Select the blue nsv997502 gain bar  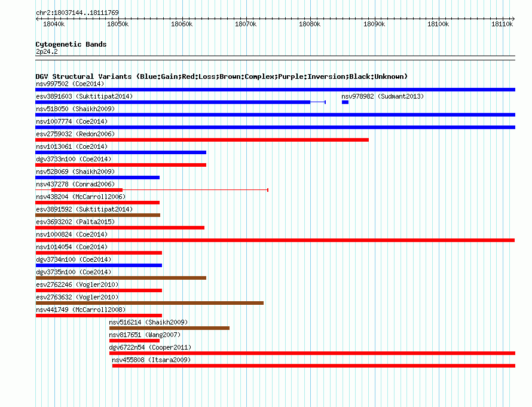[275, 90]
